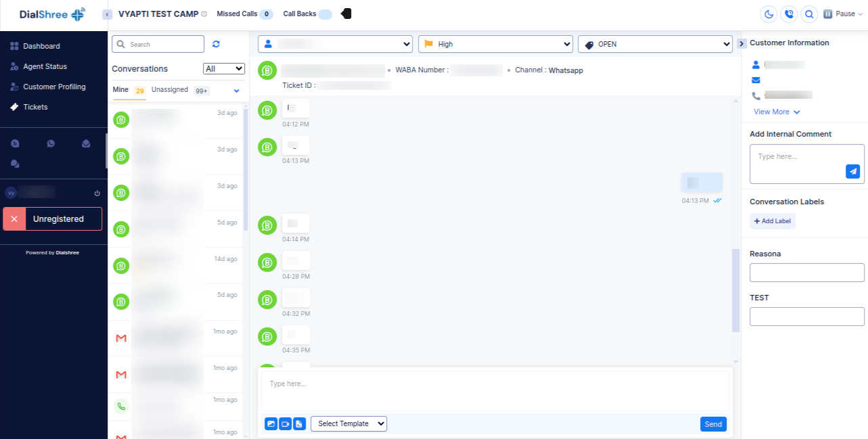The height and width of the screenshot is (439, 868).
Task: Open Dashboard in the sidebar
Action: 41,46
